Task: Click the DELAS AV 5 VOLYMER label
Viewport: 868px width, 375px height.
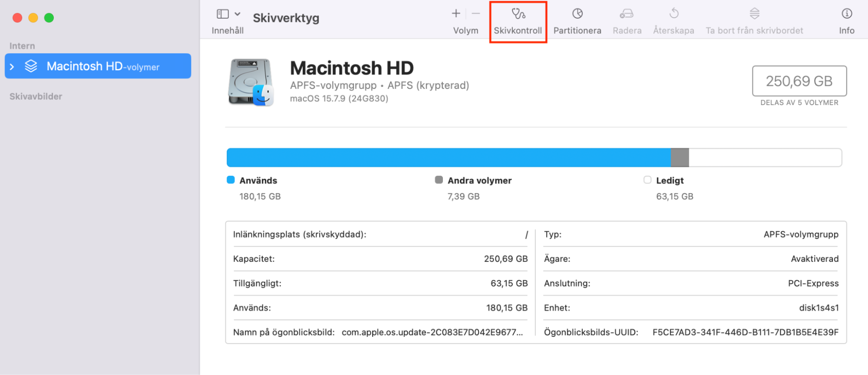Action: coord(799,102)
